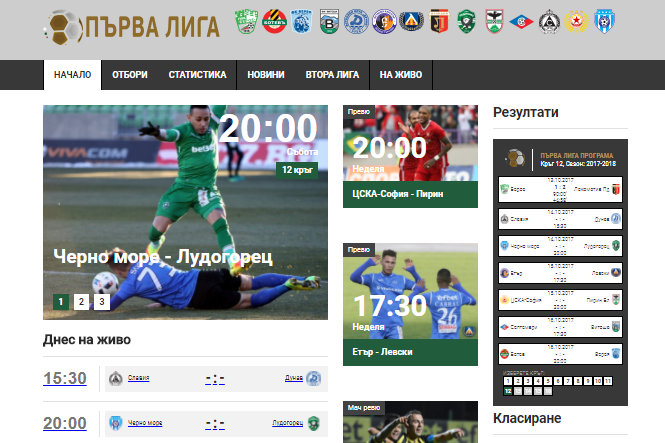665x443 pixels.
Task: Click Ludogorets logo in the 20:00 live row
Action: click(x=314, y=423)
